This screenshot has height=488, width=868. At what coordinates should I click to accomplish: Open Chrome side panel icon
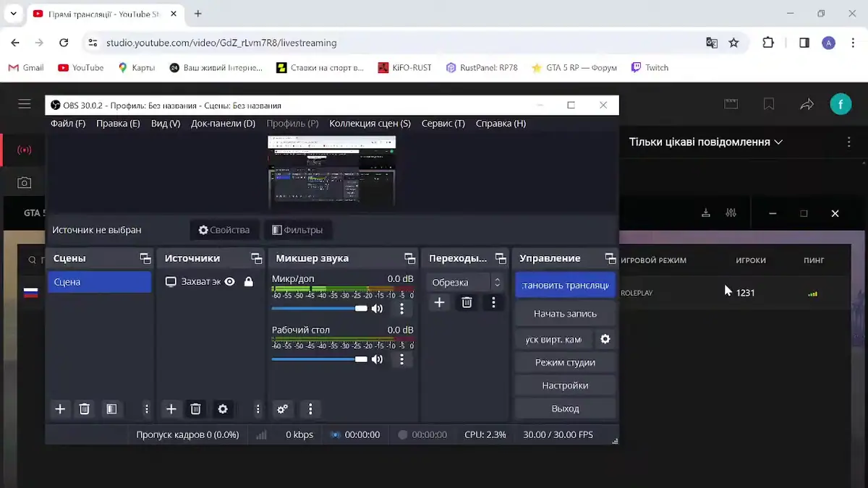[804, 43]
